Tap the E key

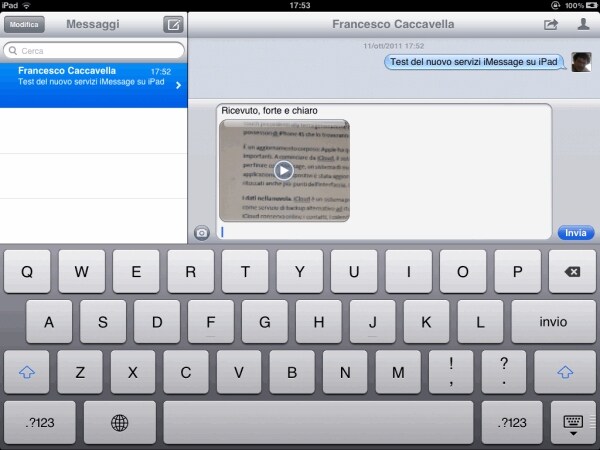tap(136, 272)
